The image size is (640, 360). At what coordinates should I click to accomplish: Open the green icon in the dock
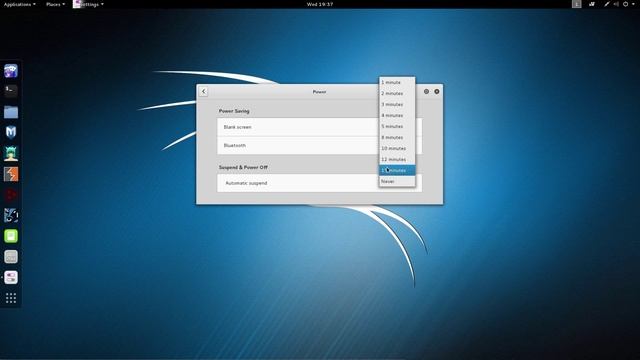(x=11, y=236)
